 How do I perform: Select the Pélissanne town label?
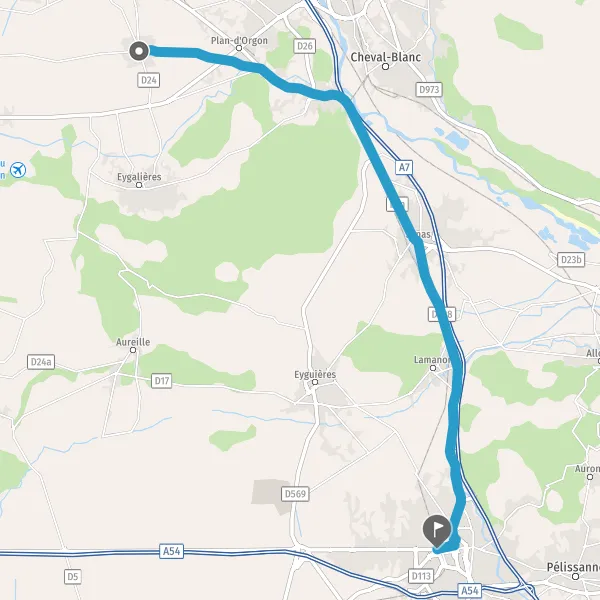[573, 567]
